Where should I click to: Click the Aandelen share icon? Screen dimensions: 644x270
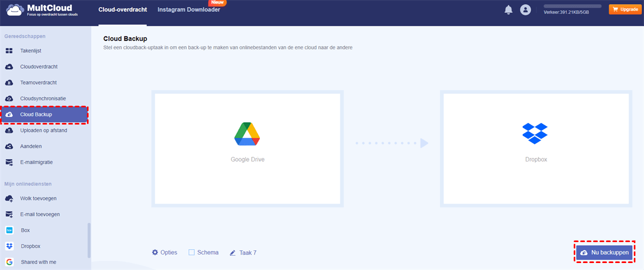[x=9, y=146]
